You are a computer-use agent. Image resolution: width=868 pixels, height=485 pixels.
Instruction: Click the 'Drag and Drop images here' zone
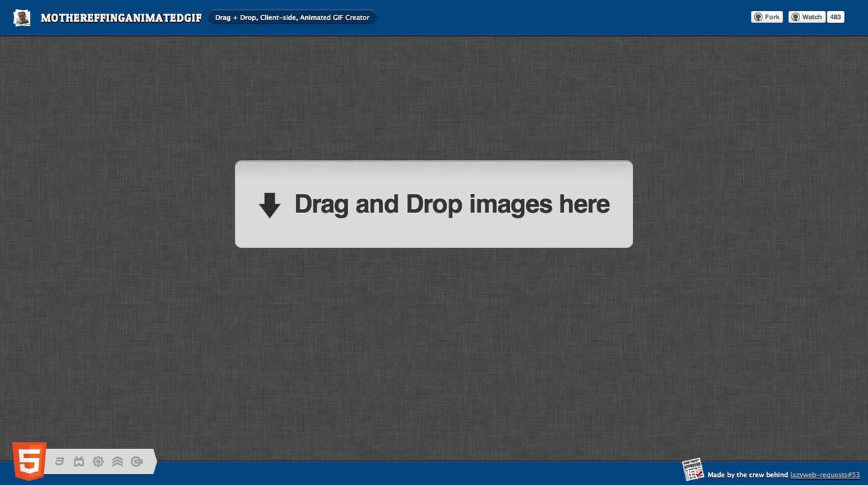click(x=434, y=203)
